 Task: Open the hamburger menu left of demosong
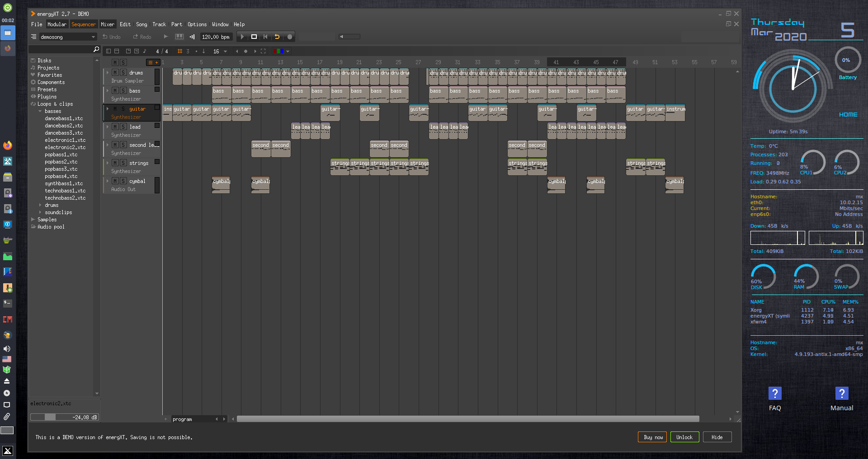point(34,37)
